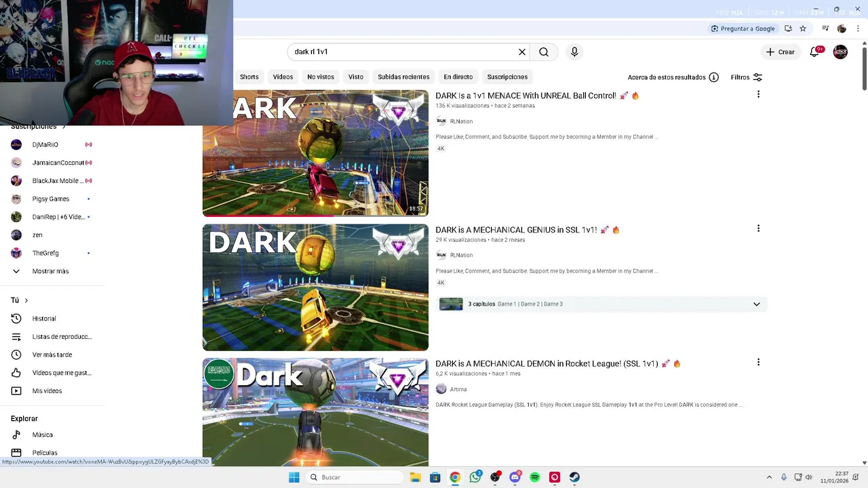
Task: Open Películas under Explorar
Action: click(52, 453)
